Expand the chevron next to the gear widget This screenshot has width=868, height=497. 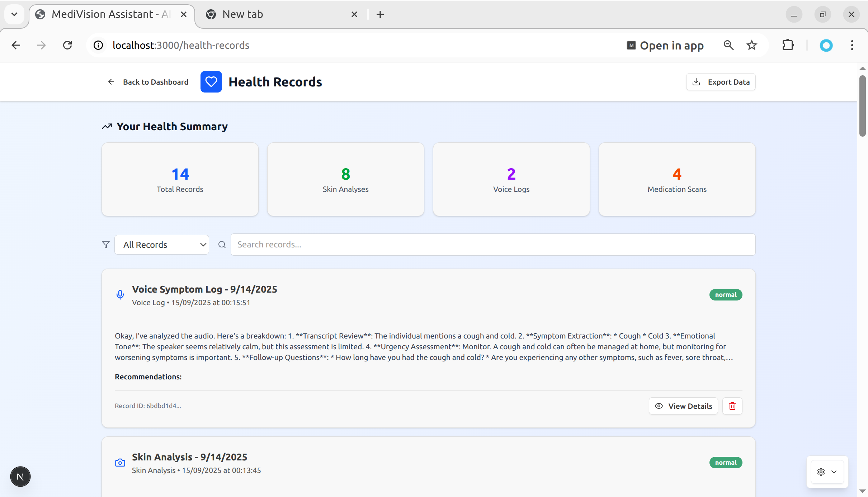coord(834,472)
